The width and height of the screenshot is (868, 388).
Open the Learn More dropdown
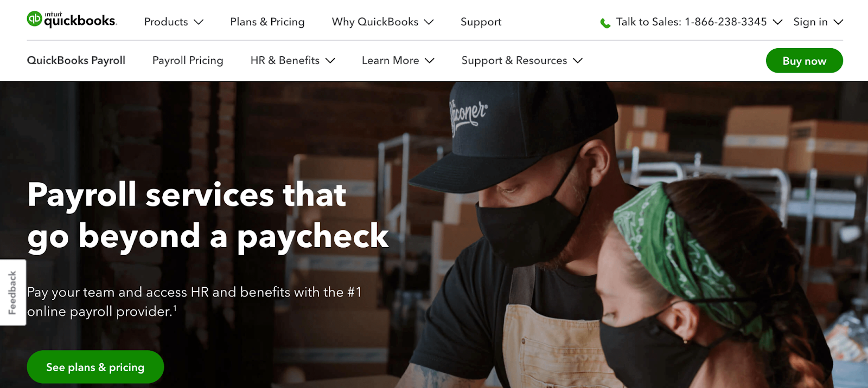click(398, 60)
